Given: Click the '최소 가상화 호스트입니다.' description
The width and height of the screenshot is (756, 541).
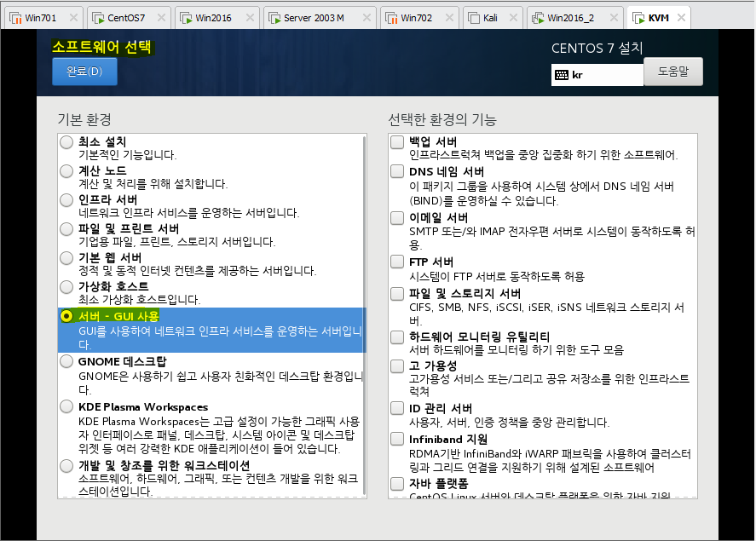Looking at the screenshot, I should [x=139, y=300].
